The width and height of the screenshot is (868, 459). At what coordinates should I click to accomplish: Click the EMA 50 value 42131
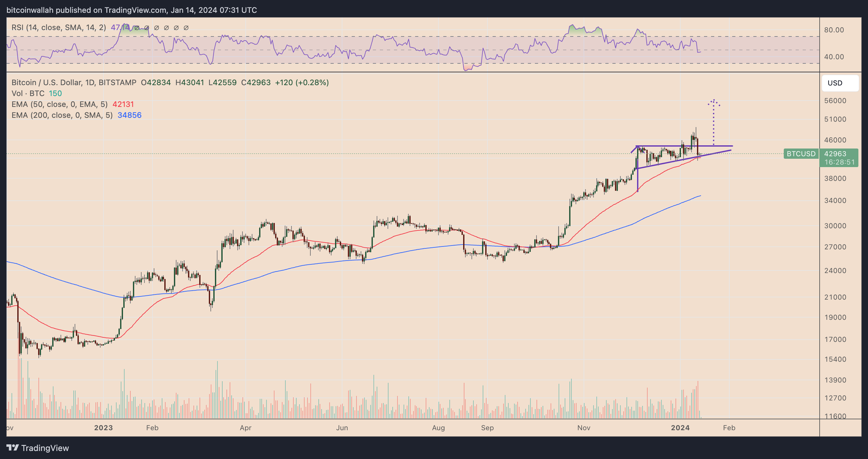click(123, 104)
